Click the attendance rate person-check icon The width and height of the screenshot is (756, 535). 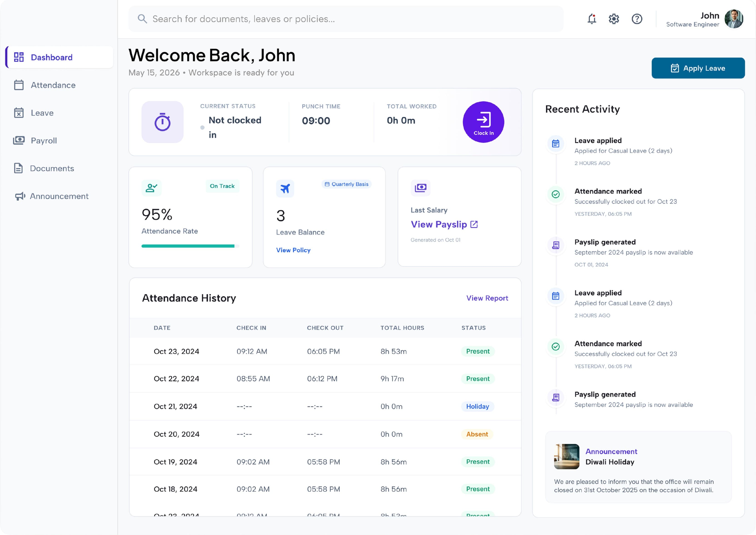[151, 188]
